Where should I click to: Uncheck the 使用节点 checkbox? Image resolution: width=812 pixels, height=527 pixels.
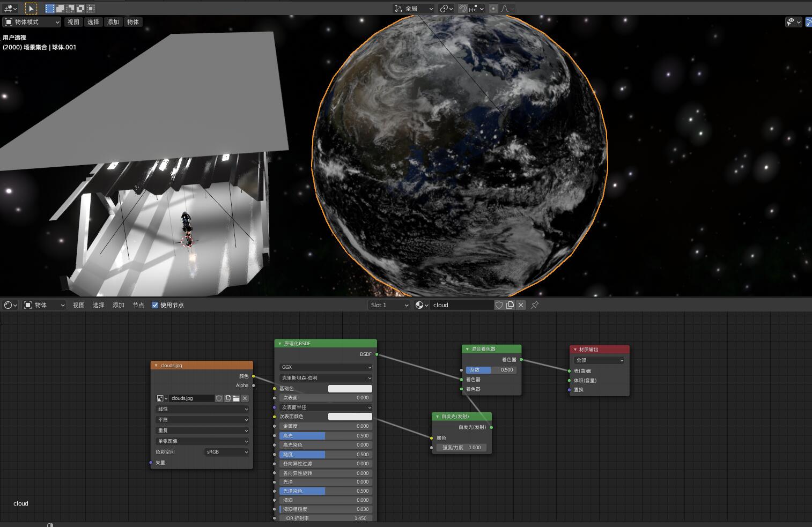pos(155,305)
